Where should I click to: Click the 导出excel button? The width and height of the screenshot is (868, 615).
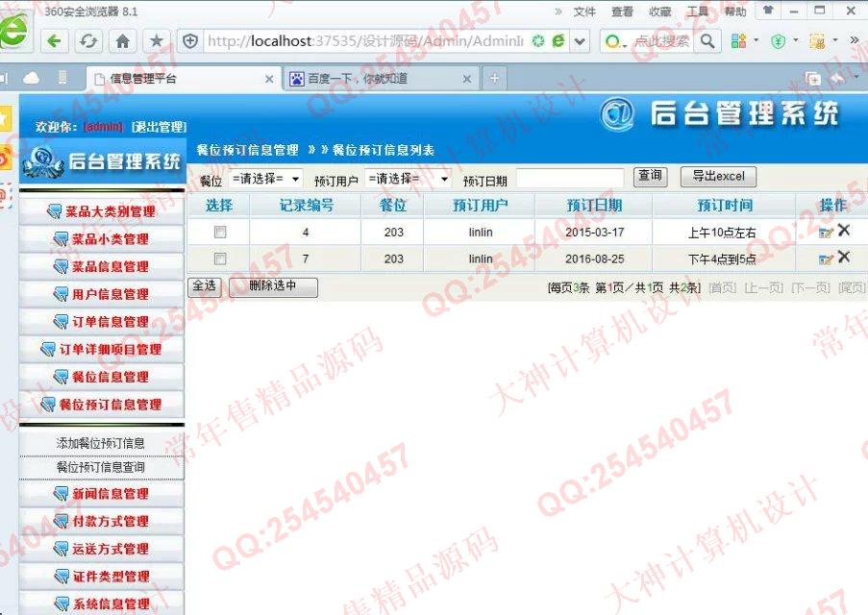click(x=718, y=177)
